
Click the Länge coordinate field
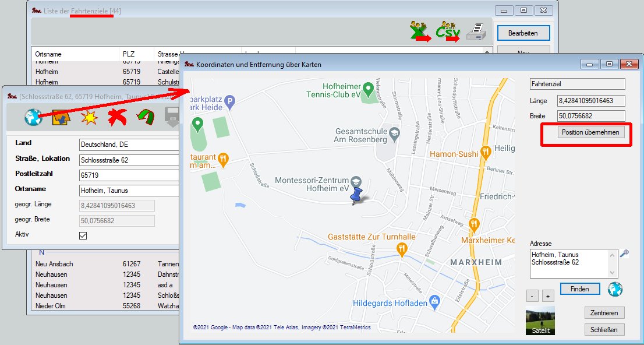[590, 101]
